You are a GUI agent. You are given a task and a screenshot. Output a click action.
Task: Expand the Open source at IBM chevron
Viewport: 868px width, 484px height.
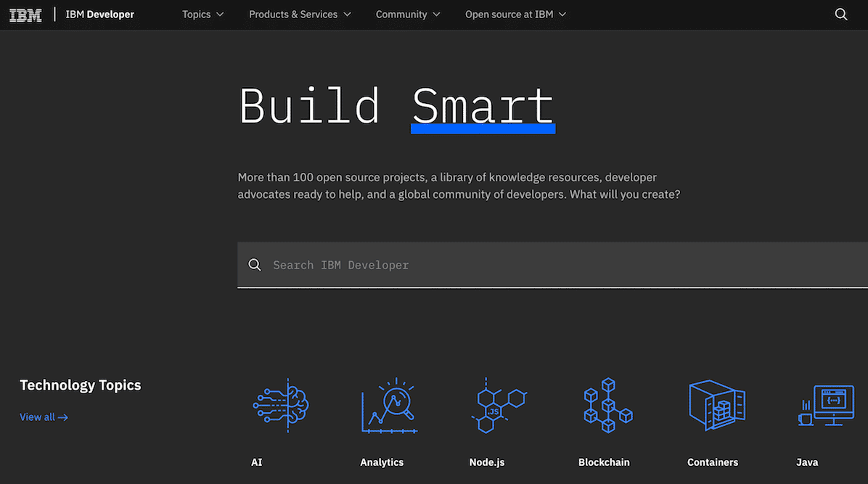(562, 15)
